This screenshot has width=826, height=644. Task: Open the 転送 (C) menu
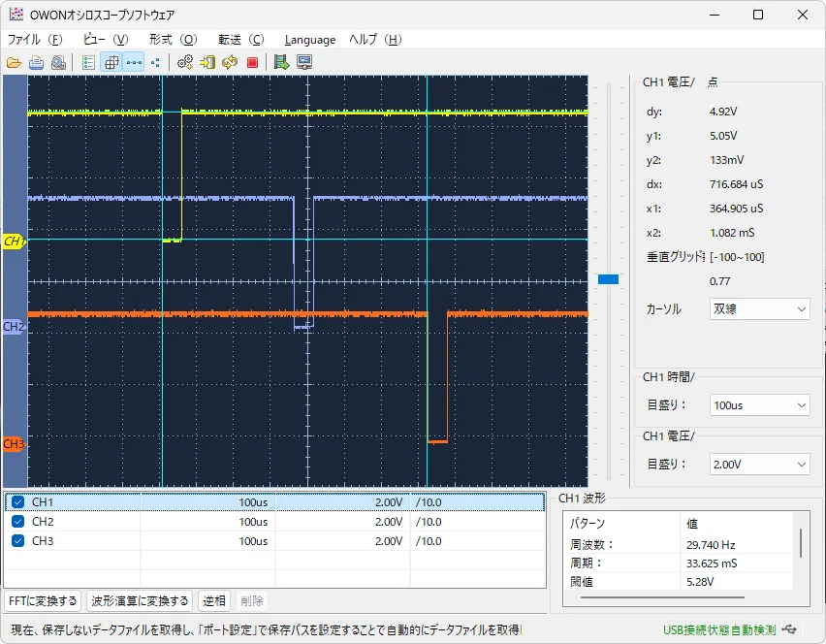pos(240,40)
